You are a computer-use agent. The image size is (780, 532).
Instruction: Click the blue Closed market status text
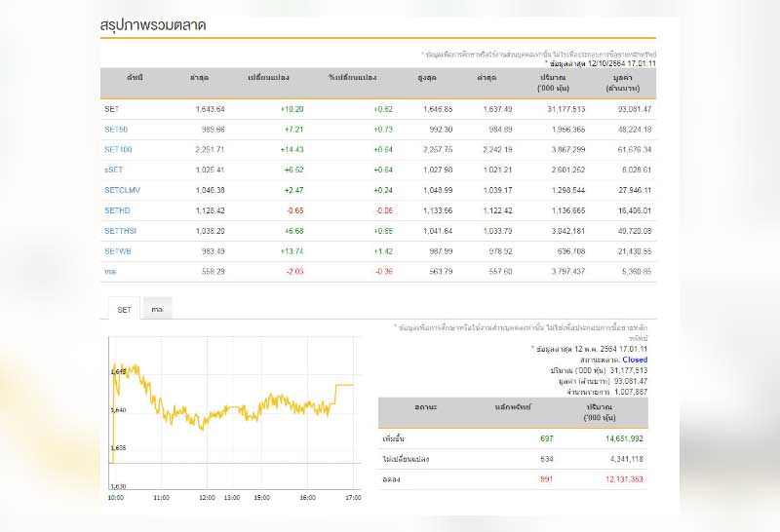tap(635, 360)
